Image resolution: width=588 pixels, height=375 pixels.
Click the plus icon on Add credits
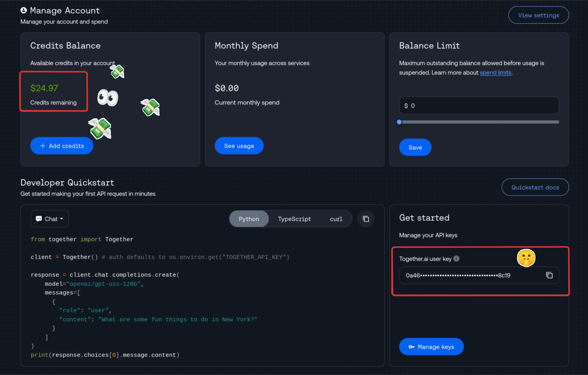click(43, 146)
